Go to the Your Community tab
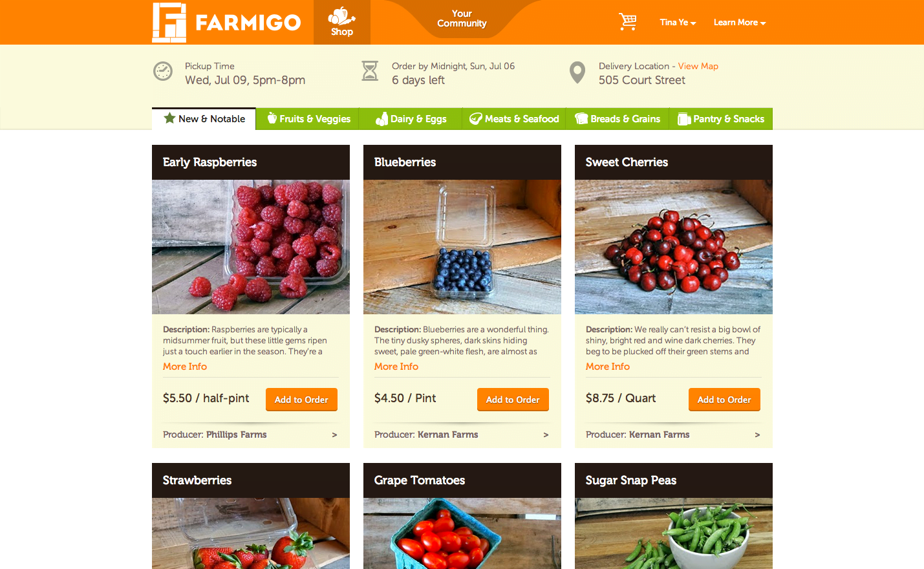 [x=462, y=19]
